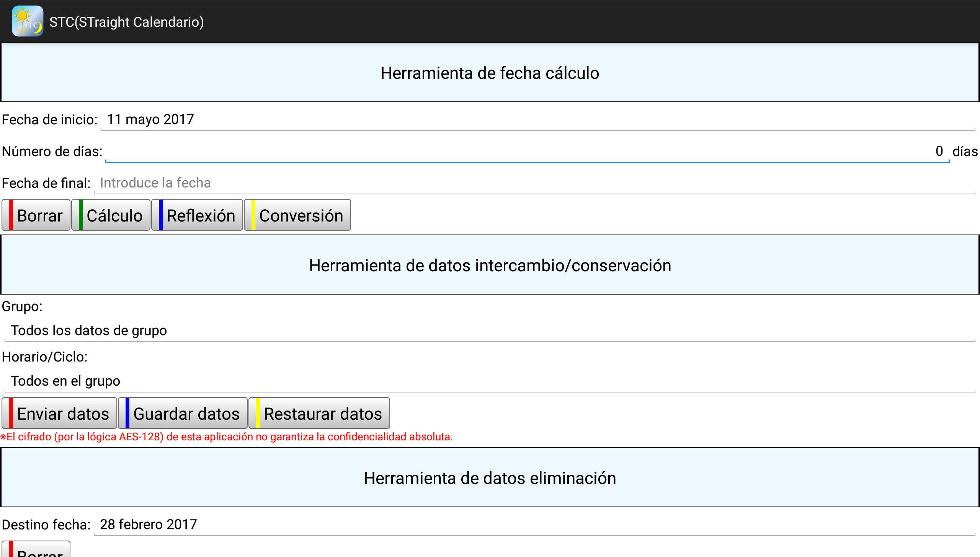
Task: Tap Herramienta de datos intercambio/conservación header
Action: click(x=490, y=265)
